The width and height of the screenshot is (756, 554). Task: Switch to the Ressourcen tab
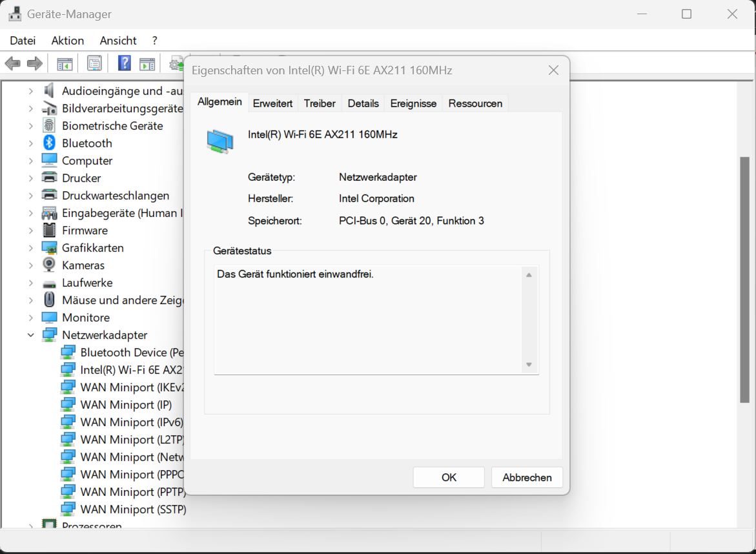point(475,103)
